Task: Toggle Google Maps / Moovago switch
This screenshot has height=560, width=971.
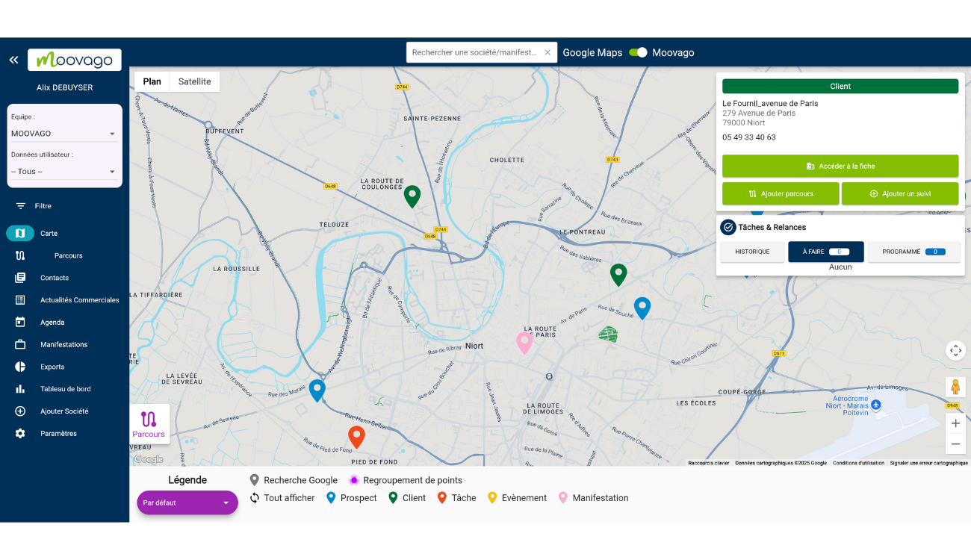Action: [638, 52]
